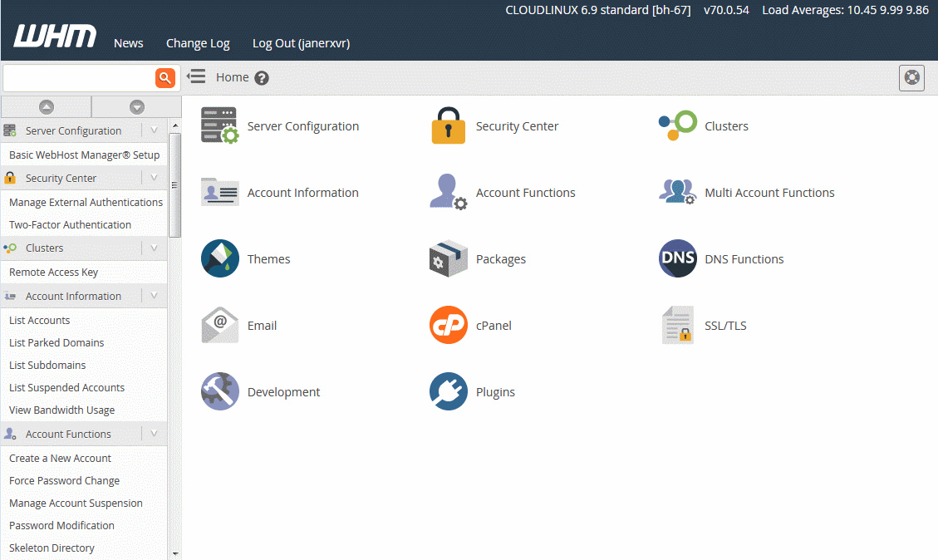Click Log Out (janerxvr)

click(x=301, y=43)
